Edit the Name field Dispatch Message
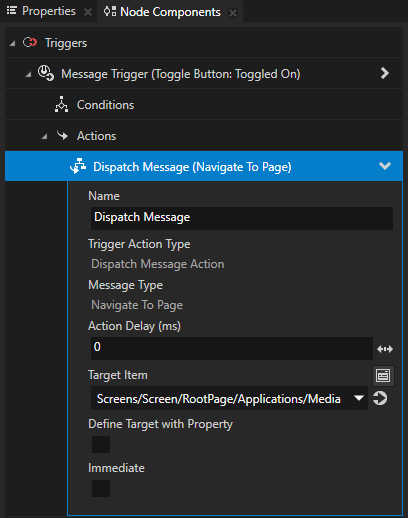The image size is (408, 518). coord(242,218)
